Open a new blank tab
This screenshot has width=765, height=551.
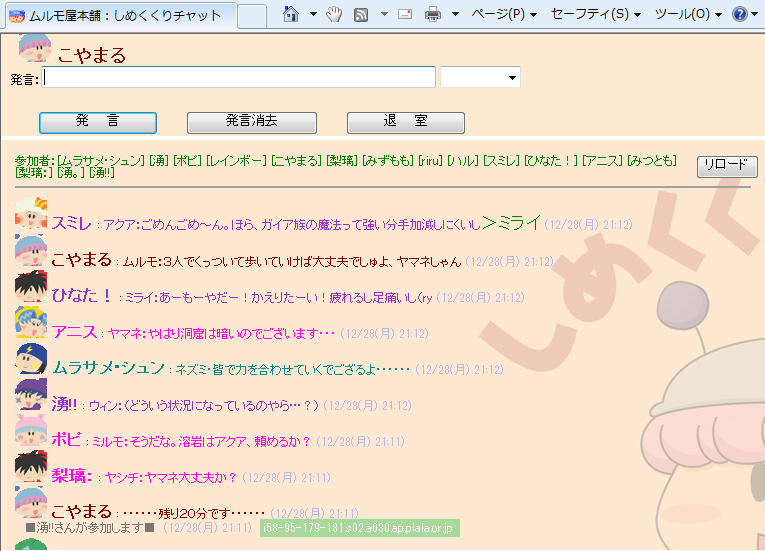coord(252,16)
